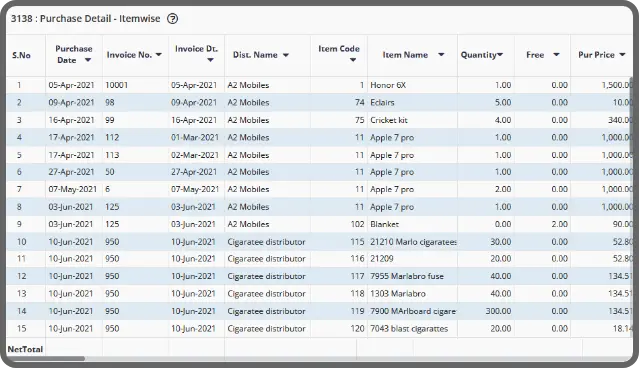
Task: Click the Cricket kit item name
Action: 388,120
